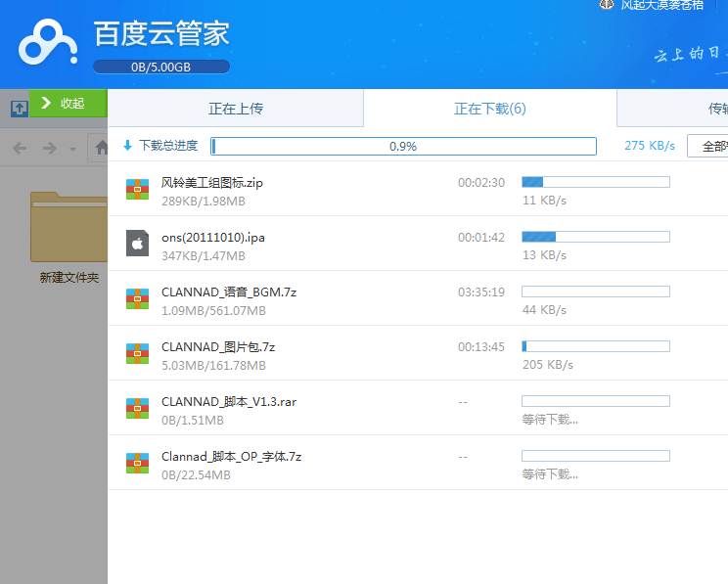Click archive icon for 风铃美工组图标.zip
This screenshot has width=728, height=584.
point(137,190)
